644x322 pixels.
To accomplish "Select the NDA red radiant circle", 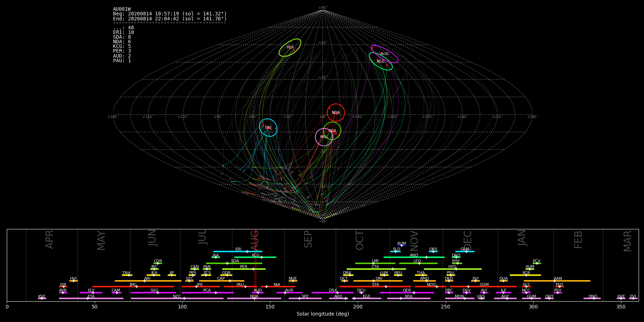I will click(x=336, y=113).
